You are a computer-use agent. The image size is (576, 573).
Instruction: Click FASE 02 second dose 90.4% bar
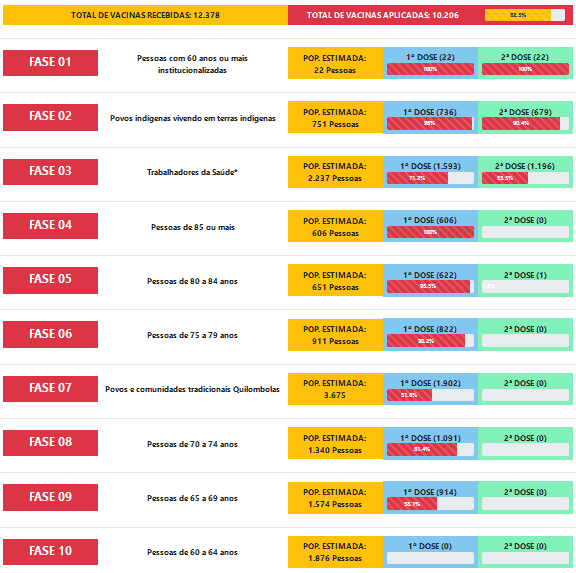click(525, 123)
